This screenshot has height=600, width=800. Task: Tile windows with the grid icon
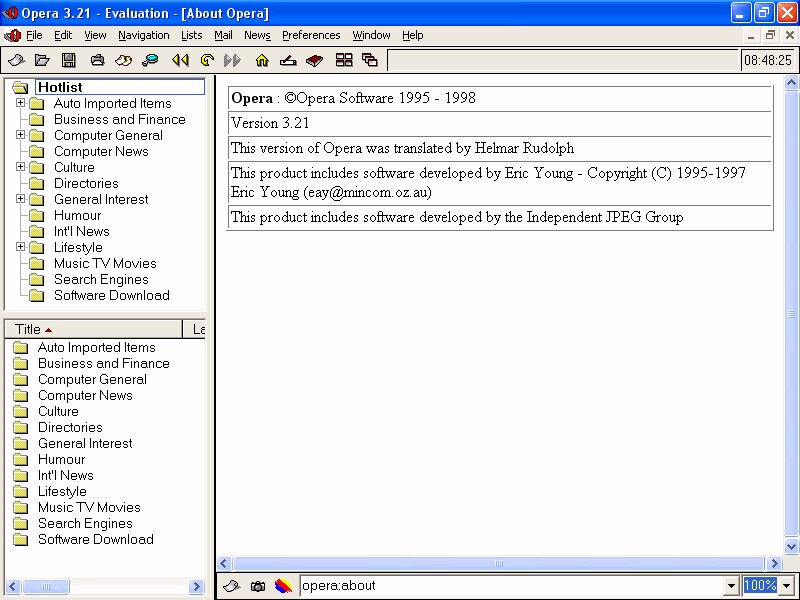click(x=344, y=60)
